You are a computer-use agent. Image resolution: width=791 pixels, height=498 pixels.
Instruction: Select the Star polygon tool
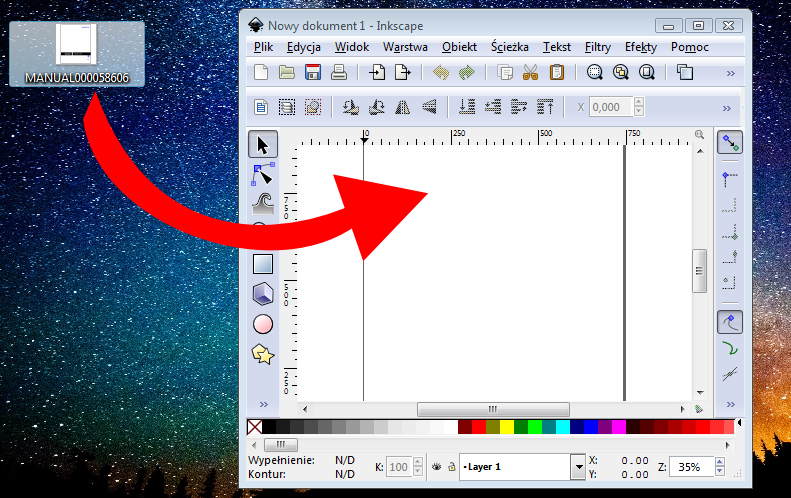[263, 355]
